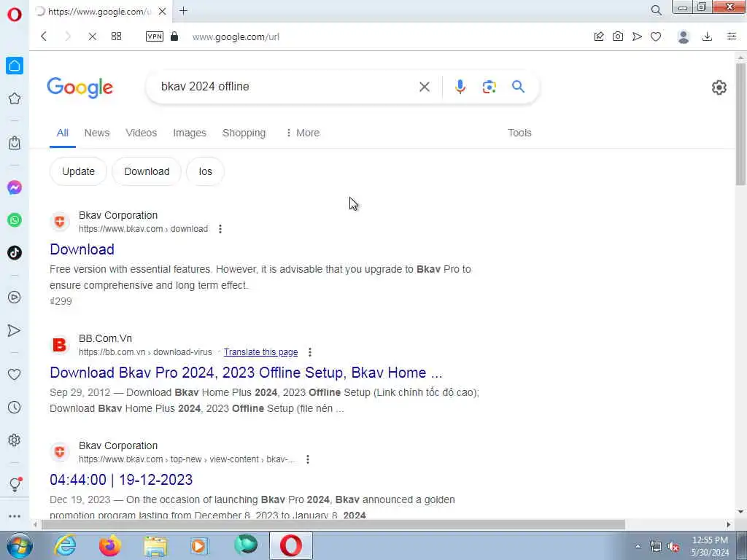Viewport: 747px width, 560px height.
Task: Click the horizontal page scrollbar thumb
Action: [333, 524]
